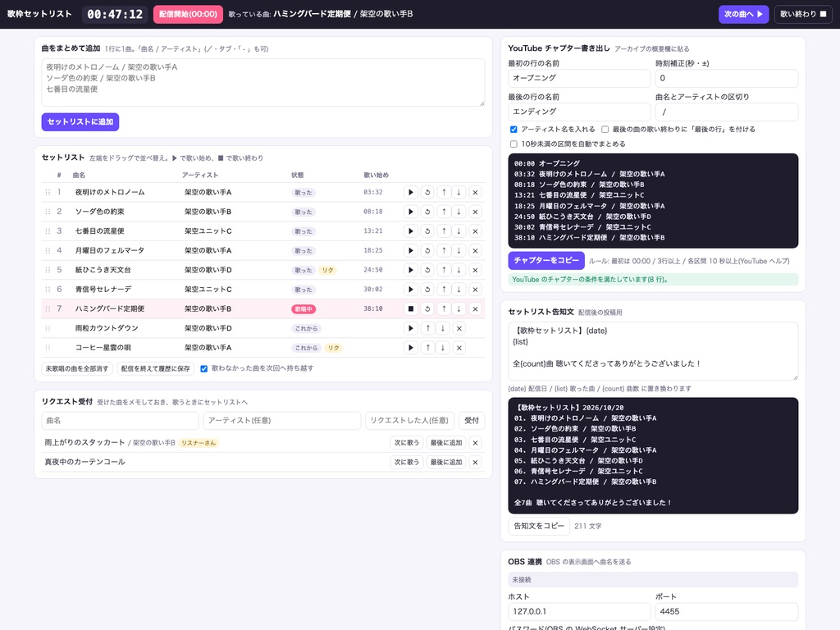Reset the sung time of ソーダ色の約束
Image resolution: width=840 pixels, height=630 pixels.
pyautogui.click(x=427, y=212)
